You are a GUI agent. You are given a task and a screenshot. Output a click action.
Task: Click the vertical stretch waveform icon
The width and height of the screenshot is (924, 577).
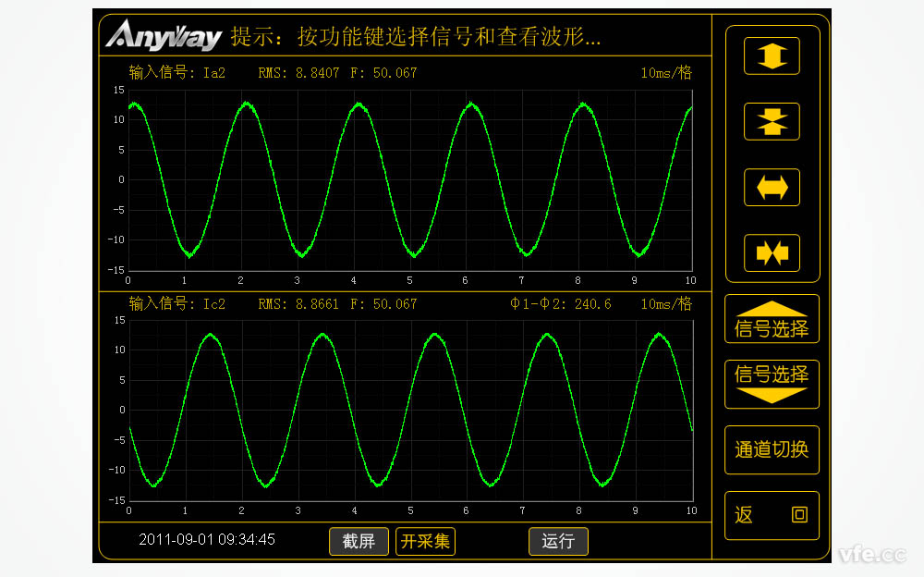(772, 55)
